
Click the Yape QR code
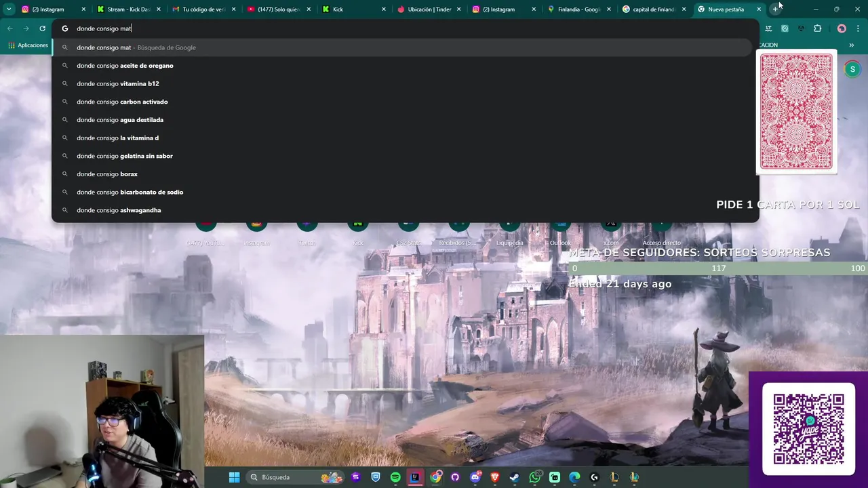coord(808,429)
